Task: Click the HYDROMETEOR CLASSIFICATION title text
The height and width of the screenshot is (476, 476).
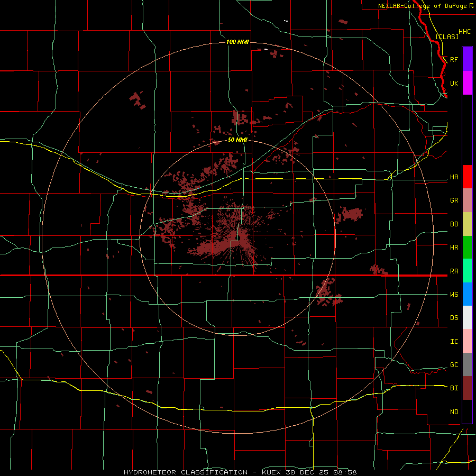Action: point(186,472)
